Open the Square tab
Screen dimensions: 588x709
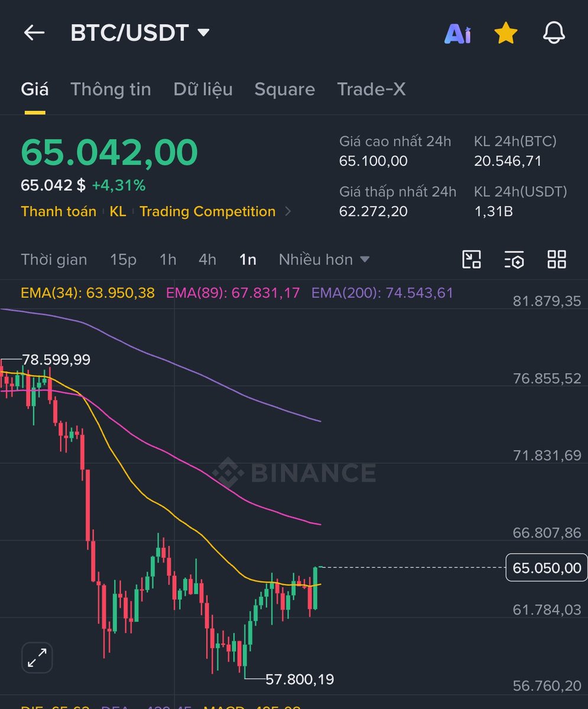click(x=284, y=89)
